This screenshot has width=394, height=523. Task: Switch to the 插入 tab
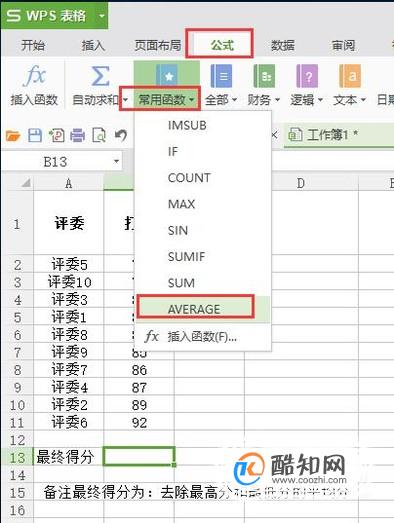click(x=93, y=45)
